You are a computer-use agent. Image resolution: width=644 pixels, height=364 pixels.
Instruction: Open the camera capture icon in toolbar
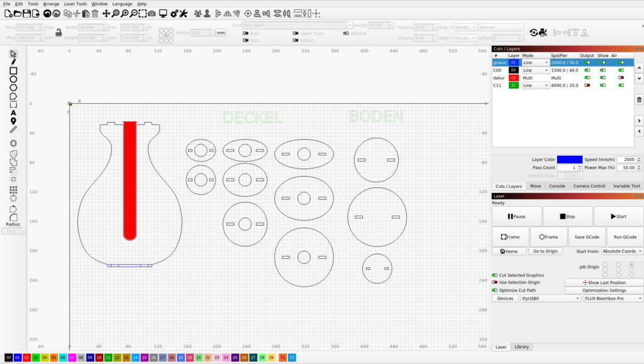point(152,13)
